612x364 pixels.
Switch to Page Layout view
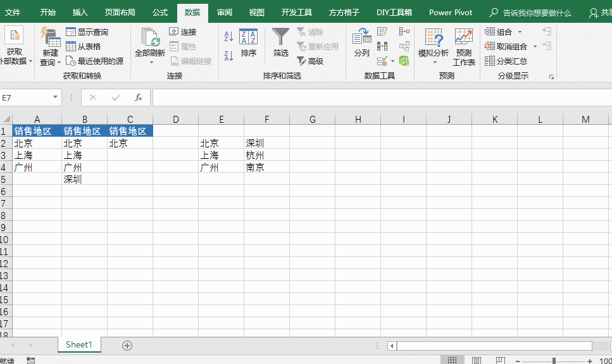[476, 360]
